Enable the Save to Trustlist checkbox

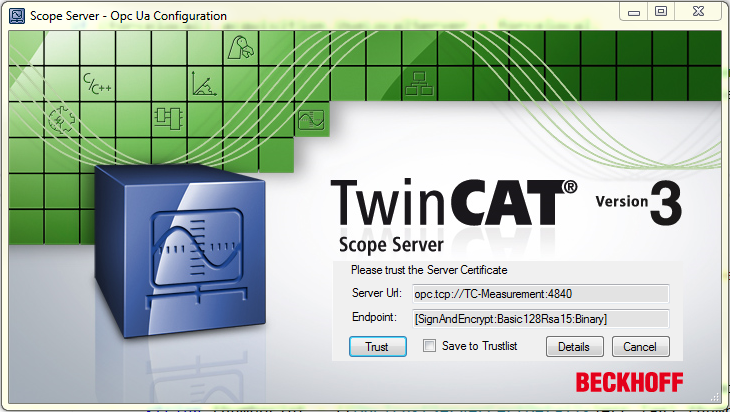(429, 345)
